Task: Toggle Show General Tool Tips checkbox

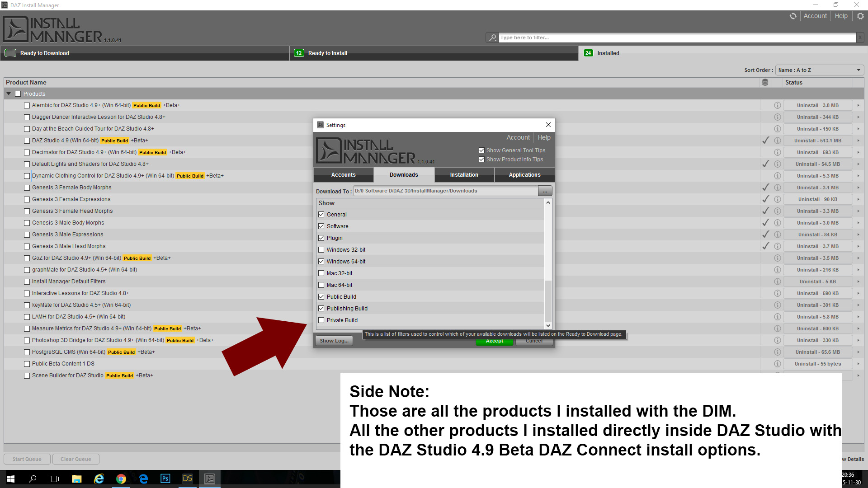Action: 481,150
